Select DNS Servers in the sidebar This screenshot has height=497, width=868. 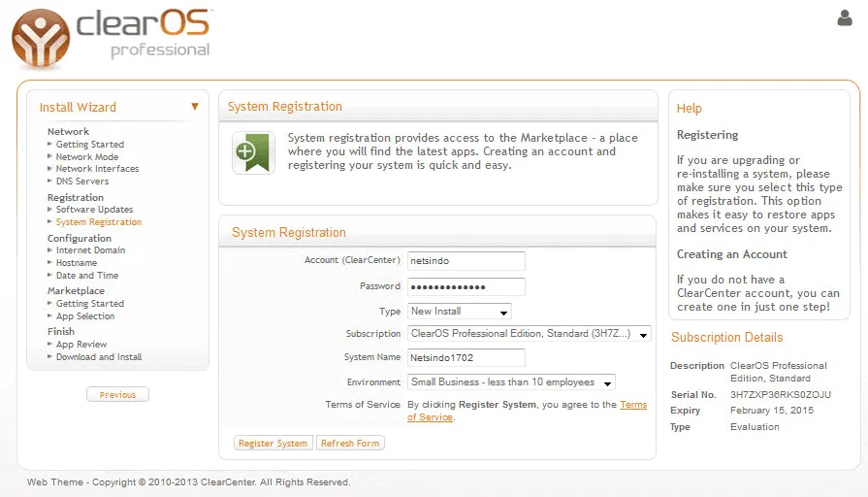[x=82, y=182]
